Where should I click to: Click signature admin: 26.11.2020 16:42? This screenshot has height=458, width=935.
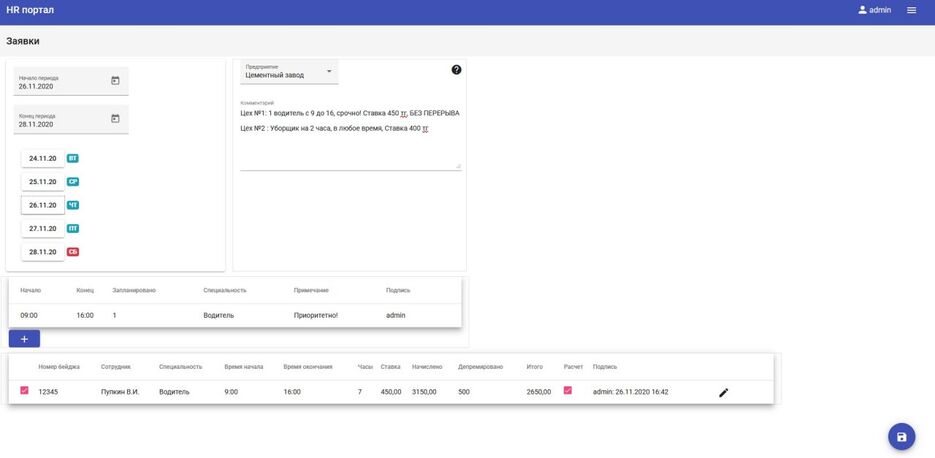[x=631, y=392]
